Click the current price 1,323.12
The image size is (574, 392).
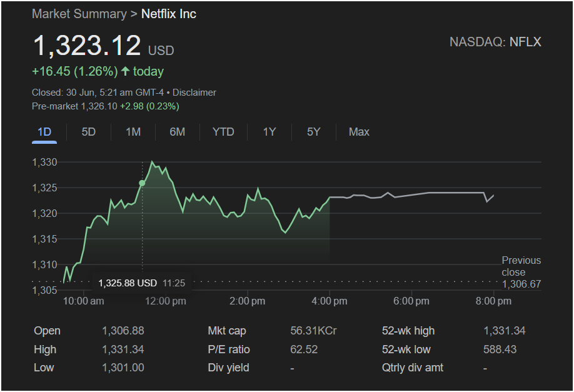coord(87,46)
